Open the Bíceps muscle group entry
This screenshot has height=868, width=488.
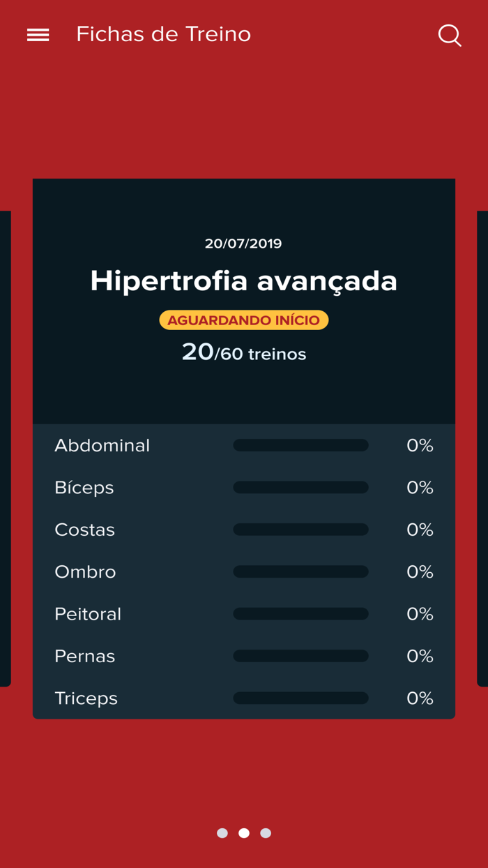point(84,487)
